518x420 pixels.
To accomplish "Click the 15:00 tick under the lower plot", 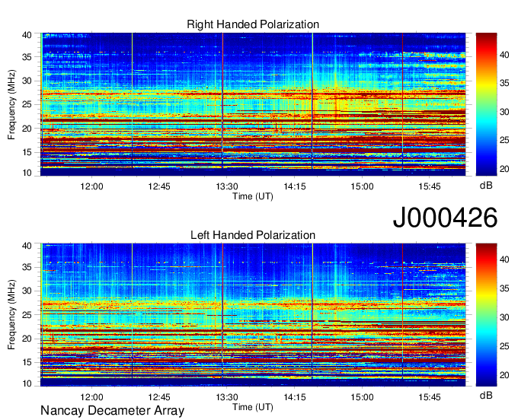I will pos(362,397).
